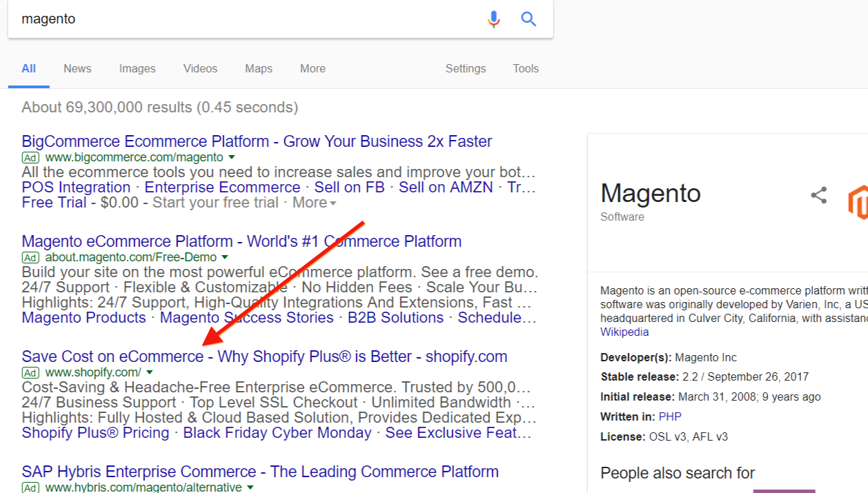Open the Magento Products sitelink

83,318
